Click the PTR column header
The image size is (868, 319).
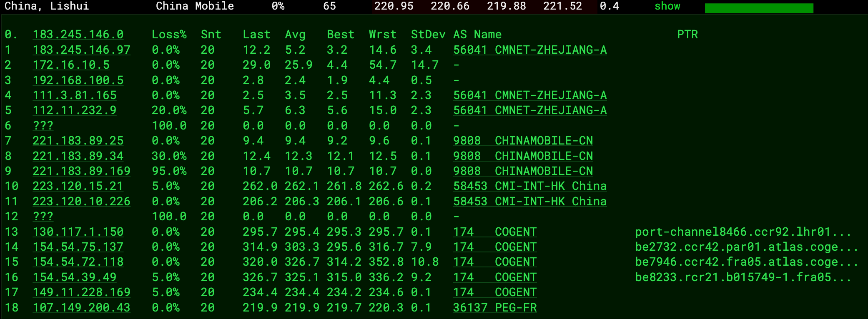click(687, 35)
